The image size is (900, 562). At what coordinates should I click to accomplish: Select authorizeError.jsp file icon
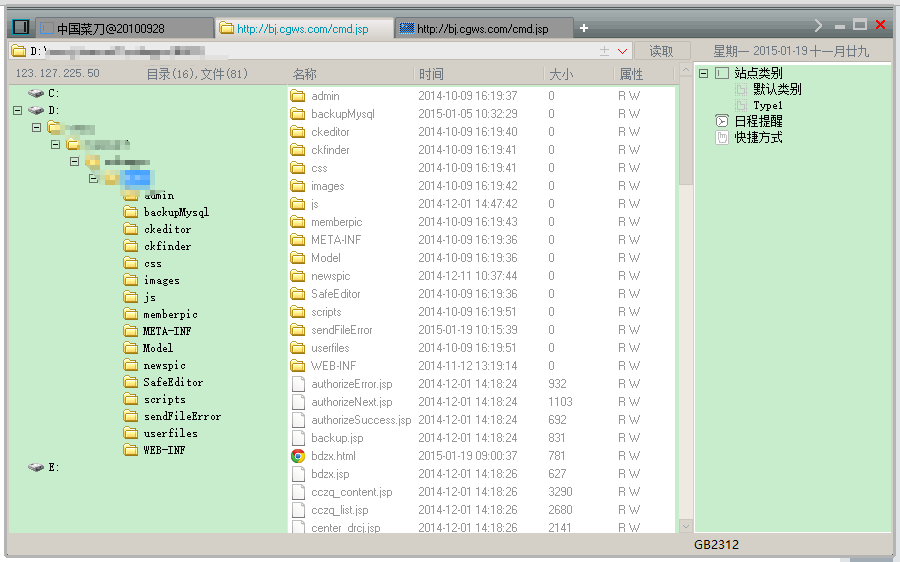(x=298, y=383)
